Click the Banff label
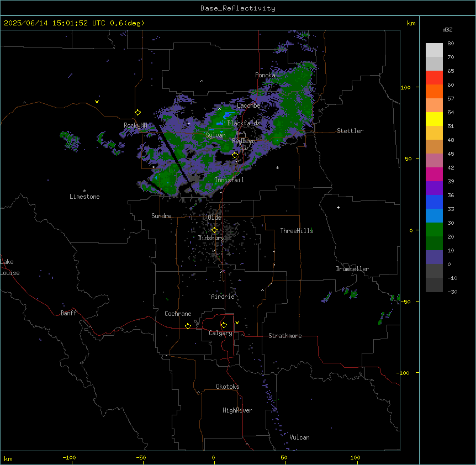This screenshot has width=476, height=465. point(68,313)
